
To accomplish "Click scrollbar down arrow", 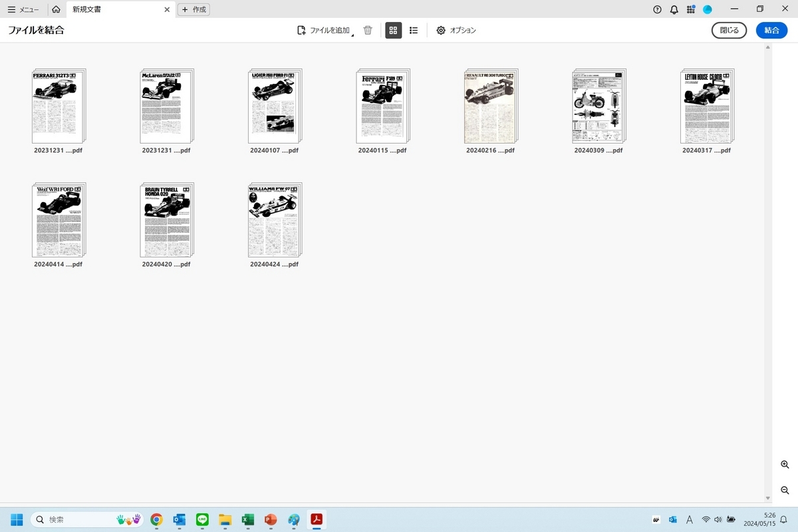I will tap(769, 498).
